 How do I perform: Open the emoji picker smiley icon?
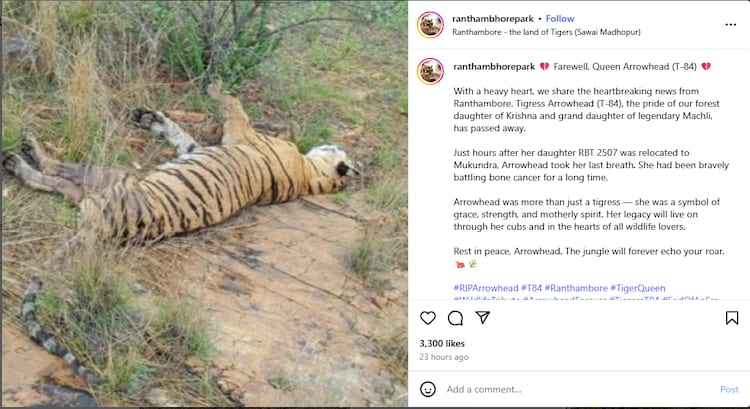pos(428,389)
